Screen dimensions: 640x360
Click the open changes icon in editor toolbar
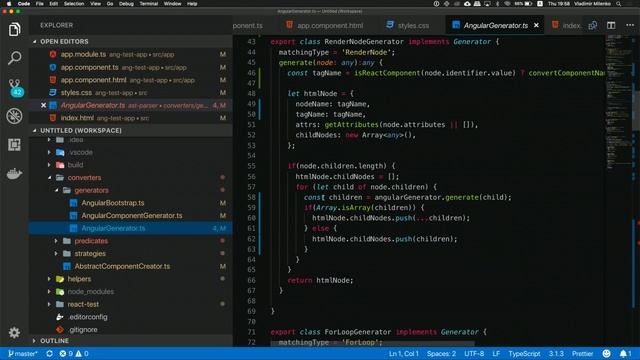point(593,25)
